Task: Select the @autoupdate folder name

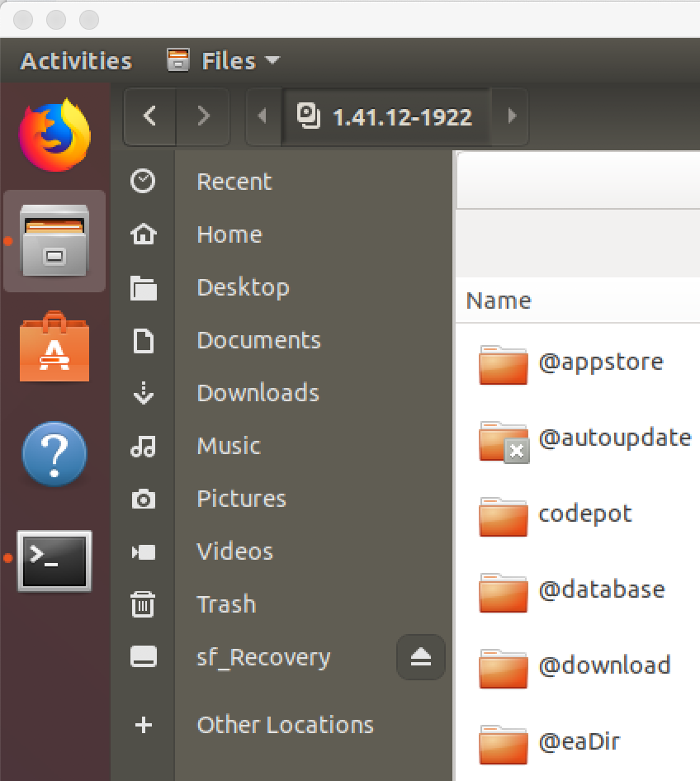Action: click(615, 438)
